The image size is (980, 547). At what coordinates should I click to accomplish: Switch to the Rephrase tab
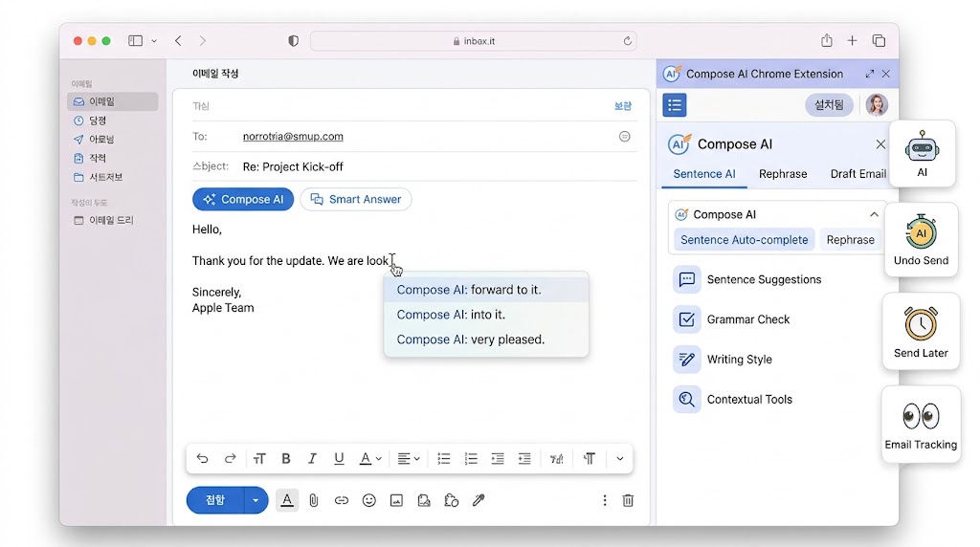click(x=783, y=174)
